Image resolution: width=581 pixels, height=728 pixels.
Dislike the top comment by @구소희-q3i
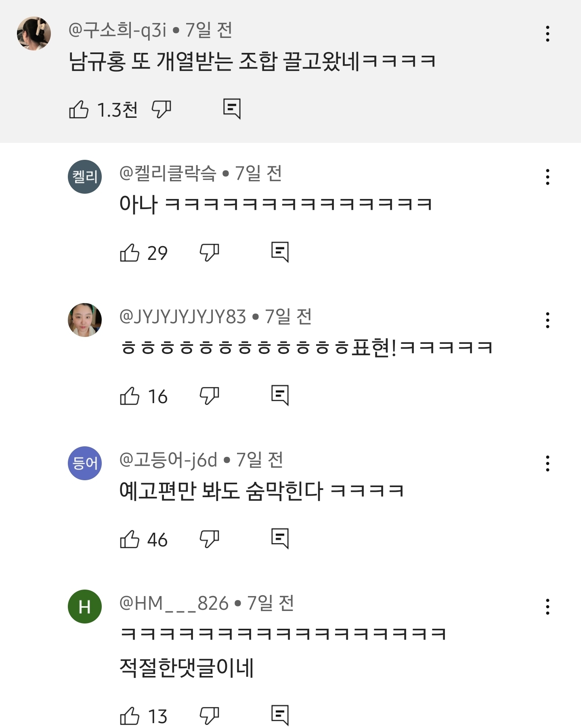pos(161,109)
